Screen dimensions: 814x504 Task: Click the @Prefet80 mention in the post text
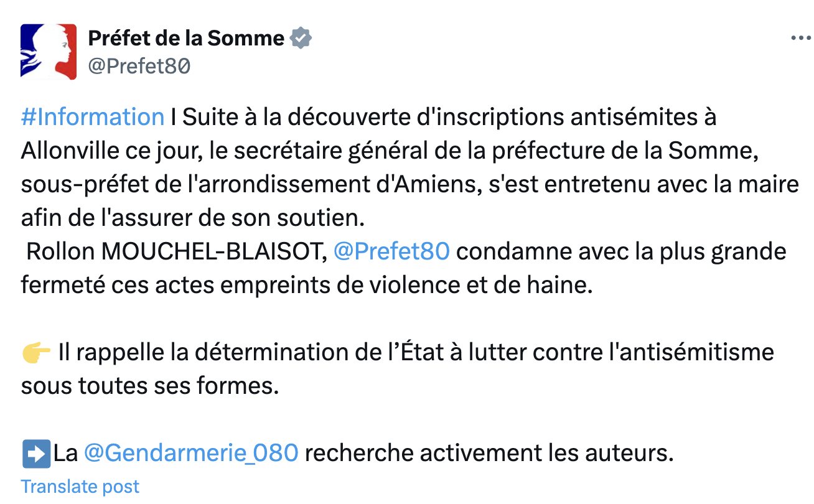(391, 251)
